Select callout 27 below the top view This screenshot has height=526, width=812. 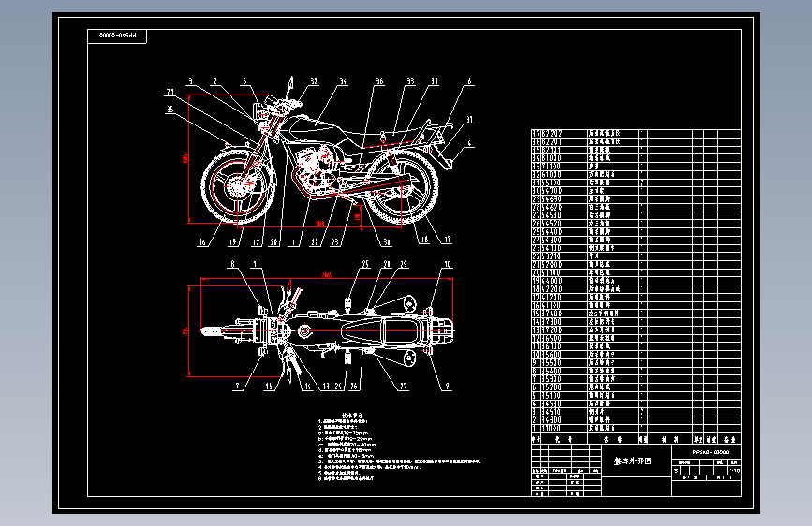(404, 386)
